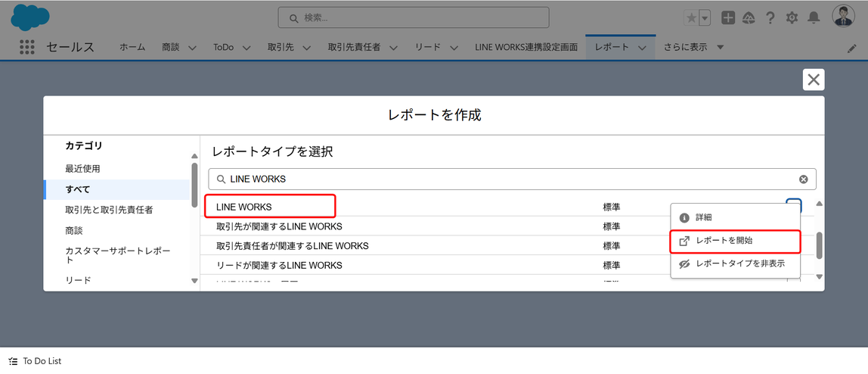Open the レポート tab

(x=612, y=47)
